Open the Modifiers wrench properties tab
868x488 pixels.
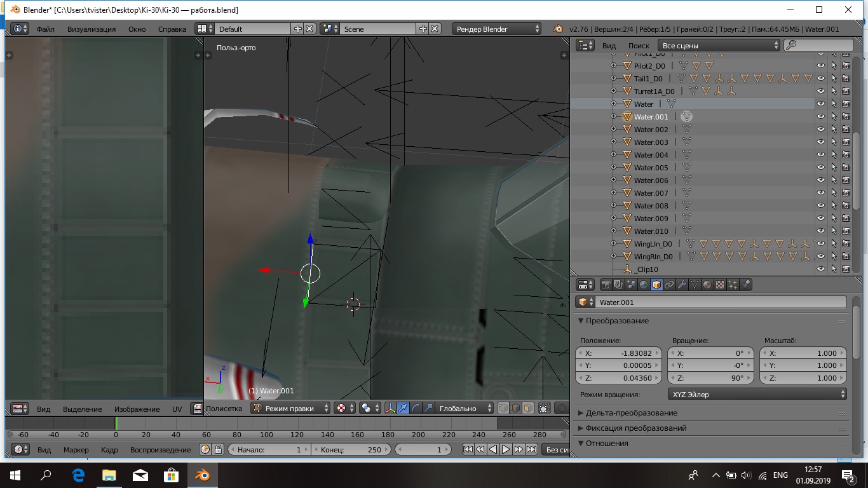[682, 285]
